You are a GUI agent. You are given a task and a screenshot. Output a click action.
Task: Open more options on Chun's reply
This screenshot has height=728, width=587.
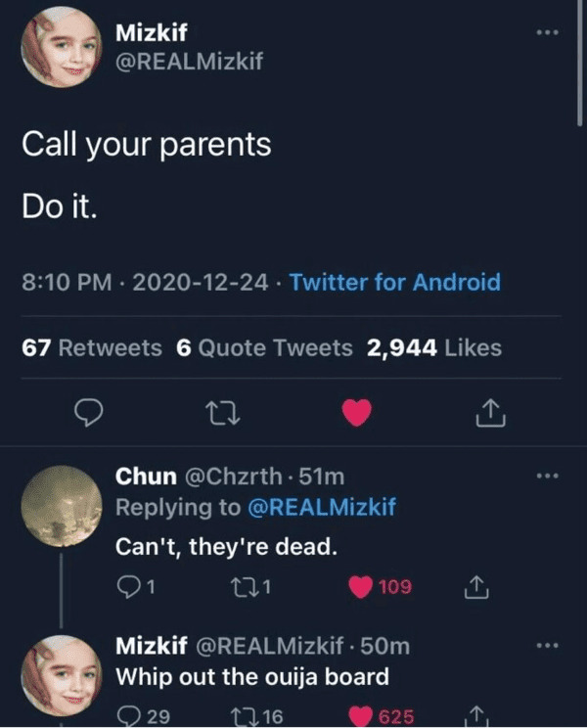coord(547,476)
